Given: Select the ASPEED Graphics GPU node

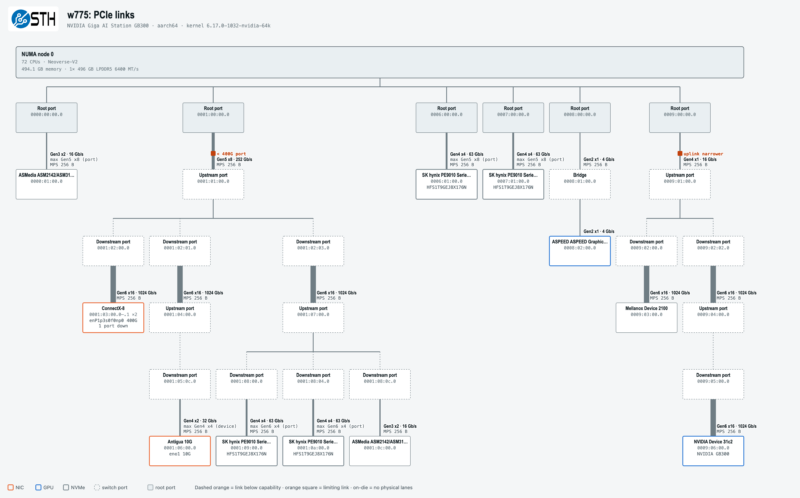Looking at the screenshot, I should (x=580, y=251).
